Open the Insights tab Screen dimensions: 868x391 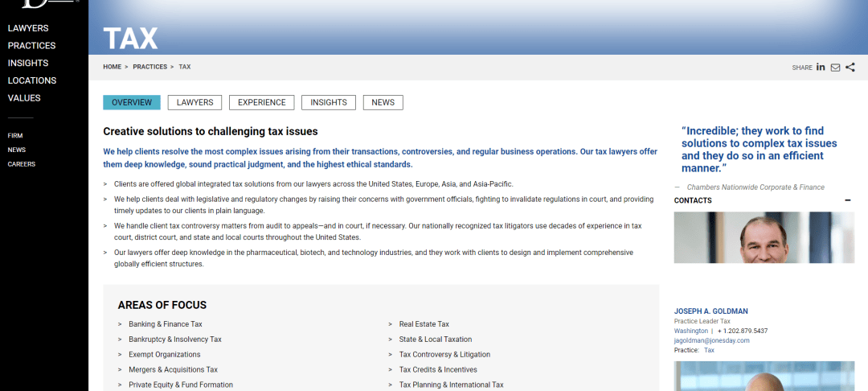tap(328, 103)
